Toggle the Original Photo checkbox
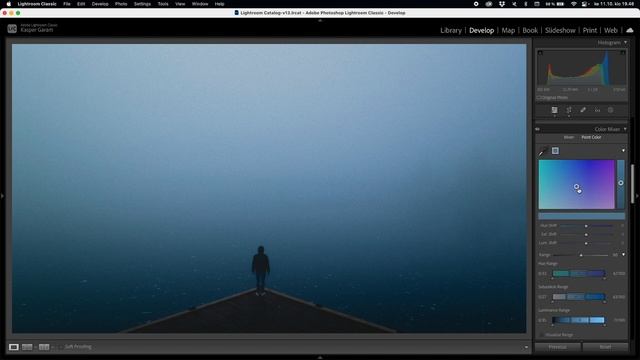640x360 pixels. pos(538,98)
